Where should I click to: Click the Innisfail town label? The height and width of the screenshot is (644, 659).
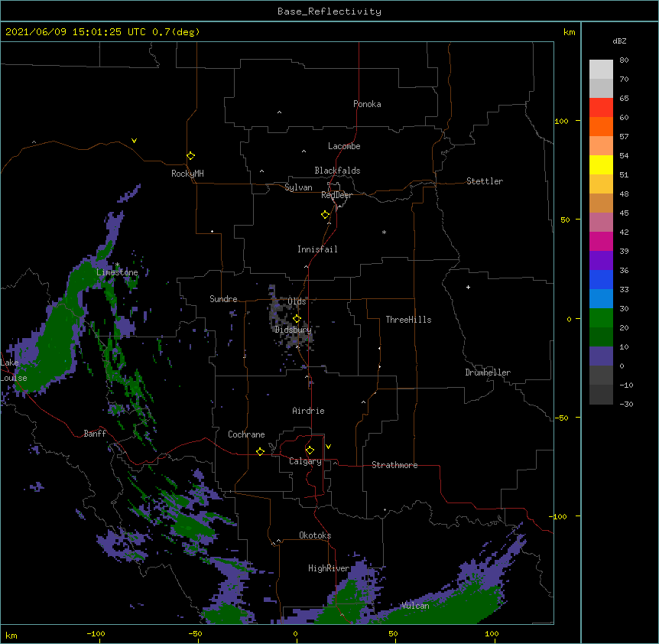click(317, 249)
